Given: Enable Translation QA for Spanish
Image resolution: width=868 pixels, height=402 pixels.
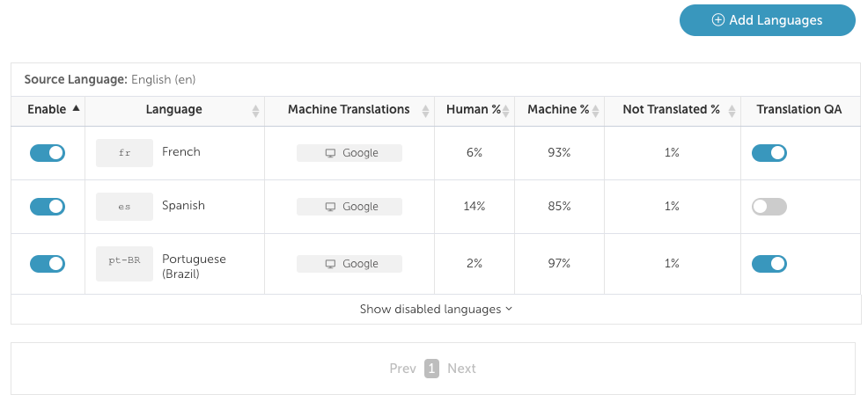Looking at the screenshot, I should (x=769, y=207).
